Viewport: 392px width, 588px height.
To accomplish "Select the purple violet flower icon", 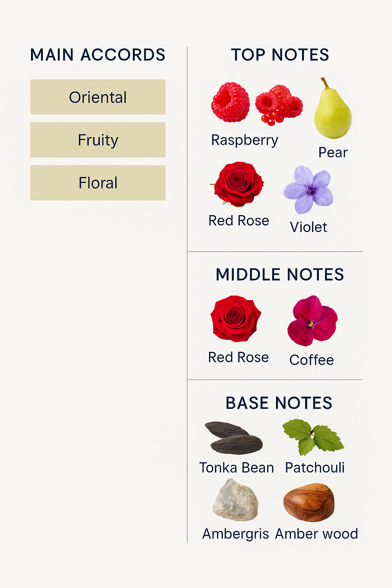I will 309,189.
